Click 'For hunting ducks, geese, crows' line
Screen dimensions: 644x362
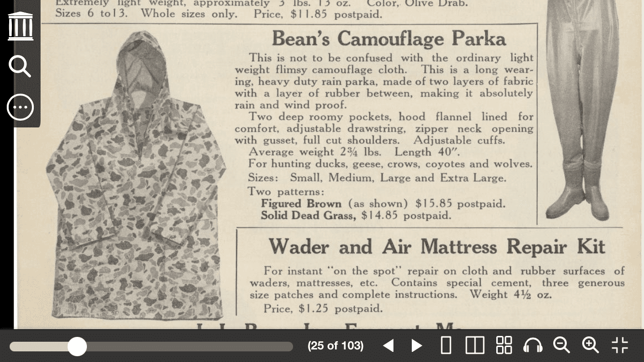[x=391, y=164]
